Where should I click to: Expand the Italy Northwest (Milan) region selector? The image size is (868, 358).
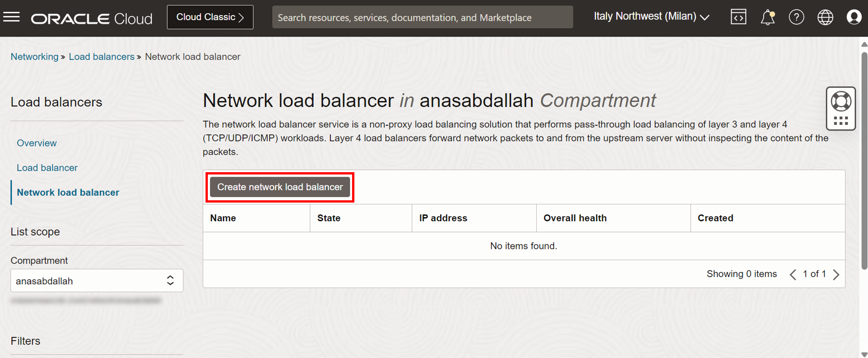click(652, 17)
